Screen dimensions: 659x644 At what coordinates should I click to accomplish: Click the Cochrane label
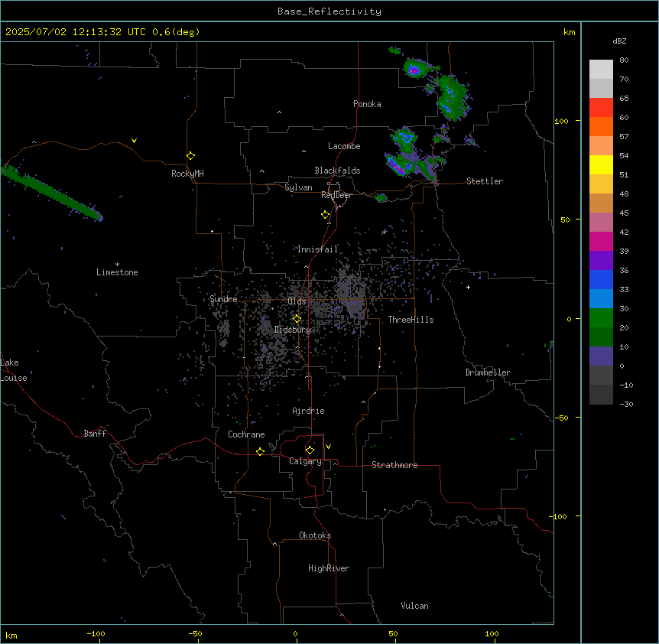[x=246, y=434]
